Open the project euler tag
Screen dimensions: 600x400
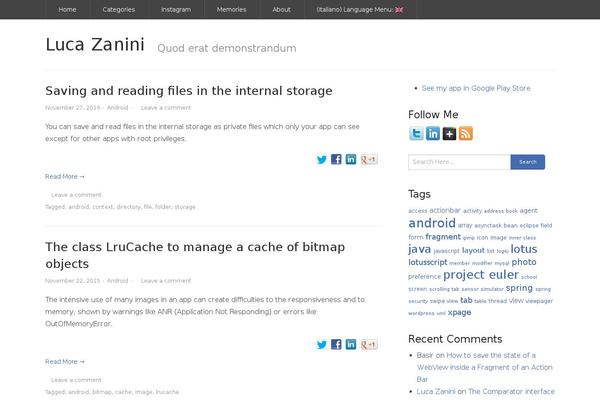(481, 275)
